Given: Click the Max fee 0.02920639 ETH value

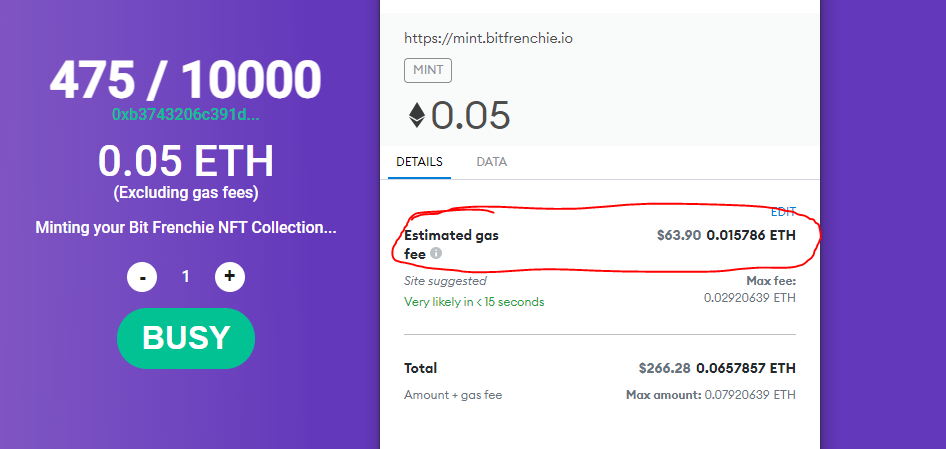Looking at the screenshot, I should (x=750, y=298).
